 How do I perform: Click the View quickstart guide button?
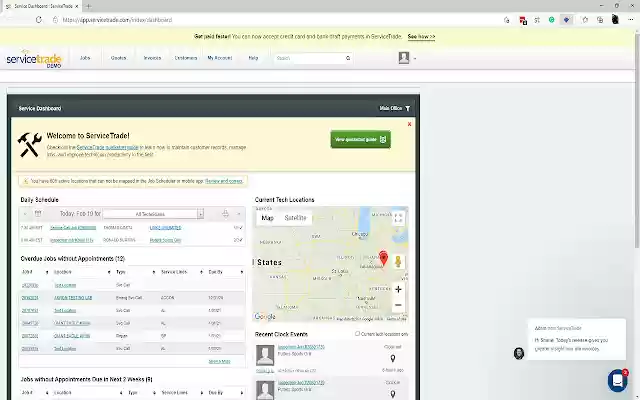(360, 139)
